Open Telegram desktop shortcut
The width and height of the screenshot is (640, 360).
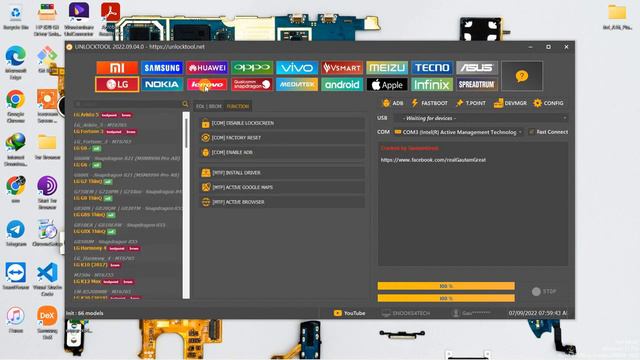point(16,233)
